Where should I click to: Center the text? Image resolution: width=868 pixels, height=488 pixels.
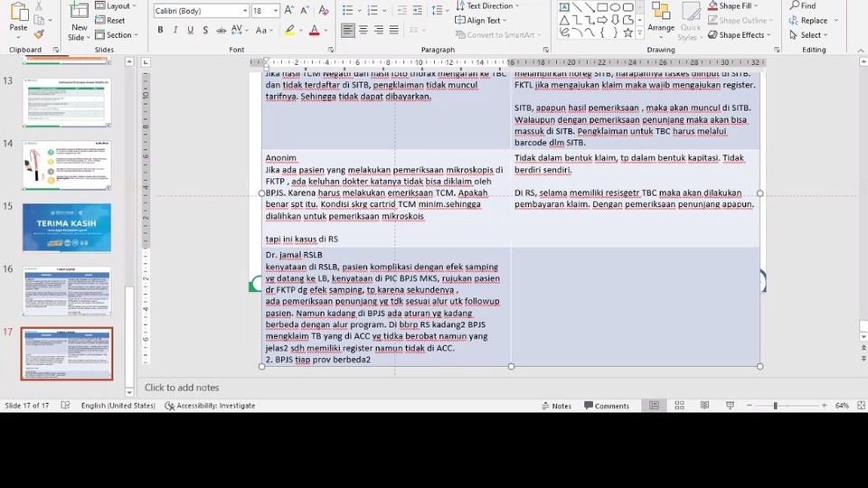363,30
